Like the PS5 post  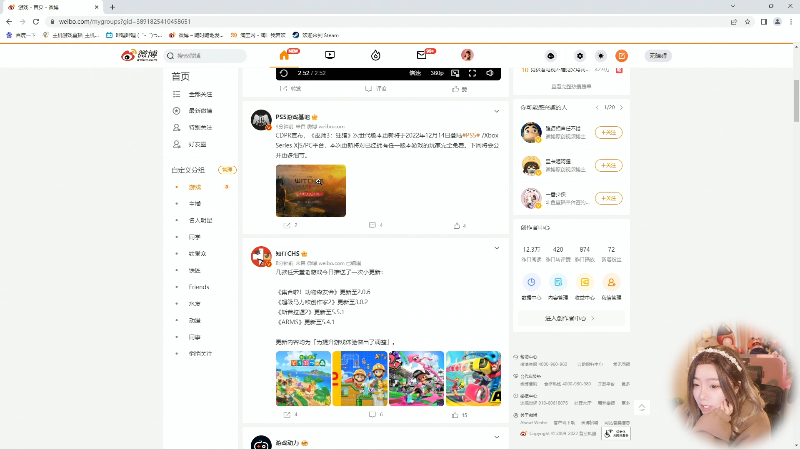(460, 225)
